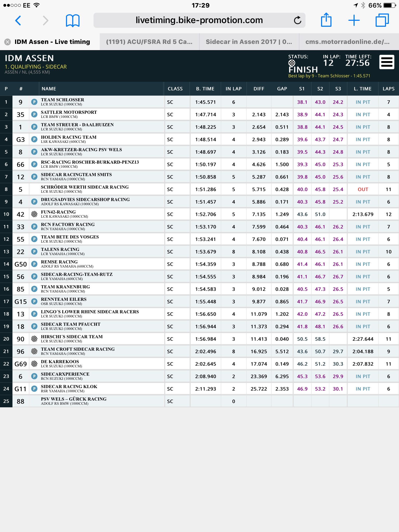Click pit icon for Team Streuer - Daalhuizen
The width and height of the screenshot is (399, 532).
(34, 127)
